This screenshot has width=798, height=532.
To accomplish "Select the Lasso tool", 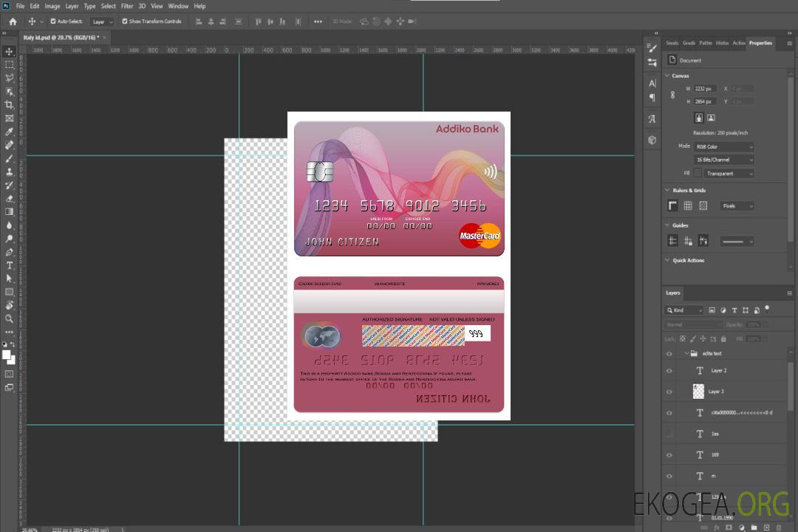I will pos(9,78).
